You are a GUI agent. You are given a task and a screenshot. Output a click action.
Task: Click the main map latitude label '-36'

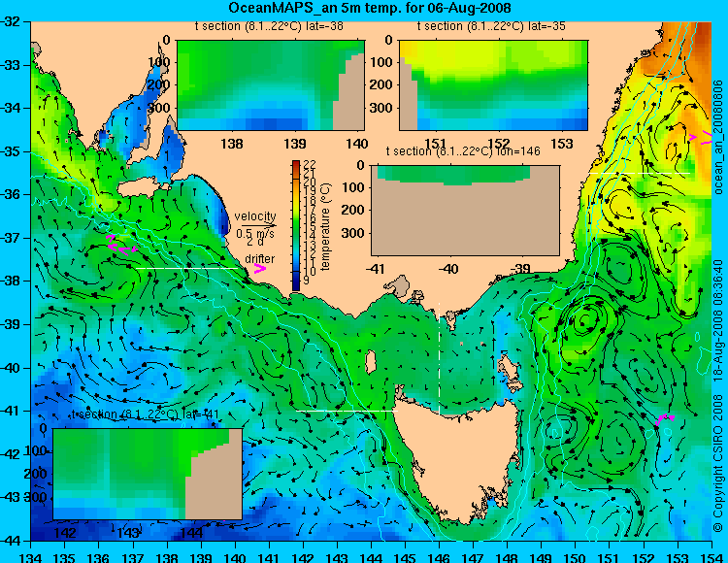(11, 194)
